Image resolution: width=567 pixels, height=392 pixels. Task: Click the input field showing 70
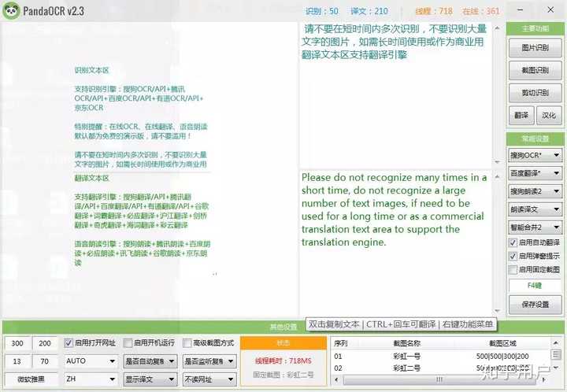click(x=45, y=361)
